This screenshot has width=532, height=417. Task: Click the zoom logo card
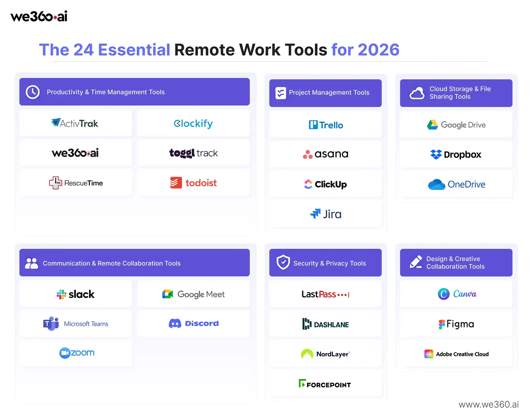pos(76,353)
